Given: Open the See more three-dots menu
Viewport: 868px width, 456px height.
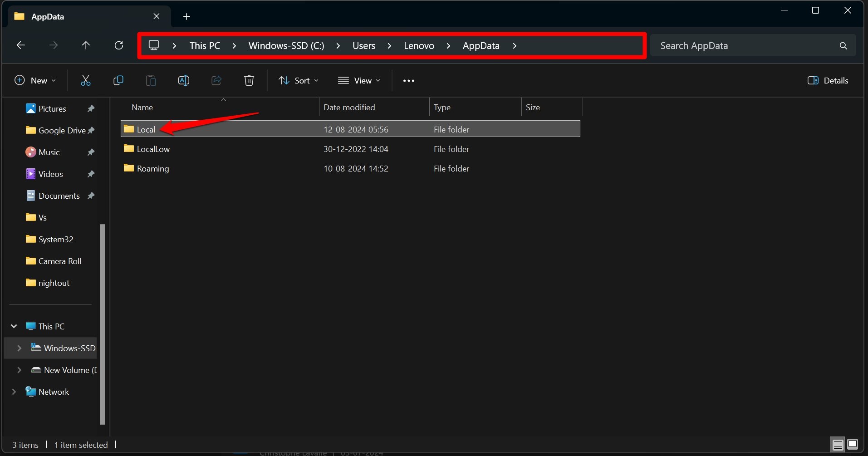Looking at the screenshot, I should tap(408, 81).
